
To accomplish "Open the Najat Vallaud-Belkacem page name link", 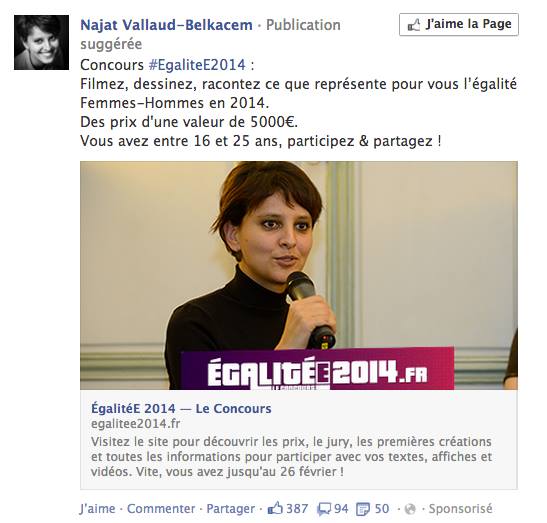I will point(166,25).
